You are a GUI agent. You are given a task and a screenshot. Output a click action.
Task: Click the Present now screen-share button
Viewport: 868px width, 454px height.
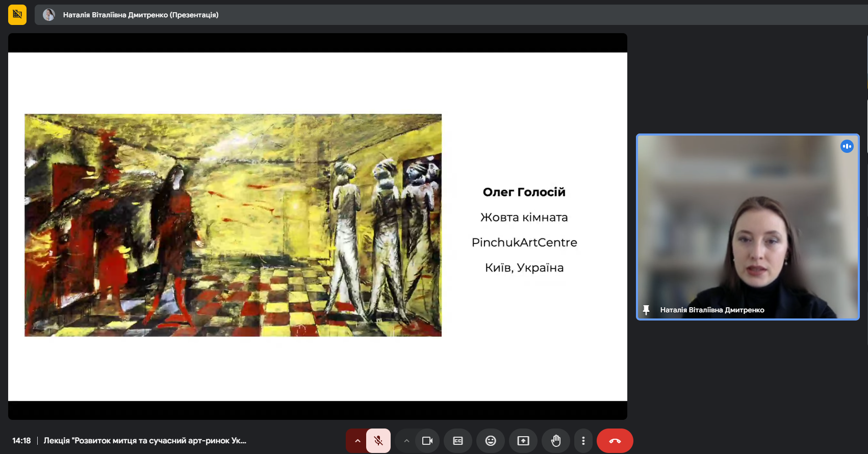click(x=523, y=441)
